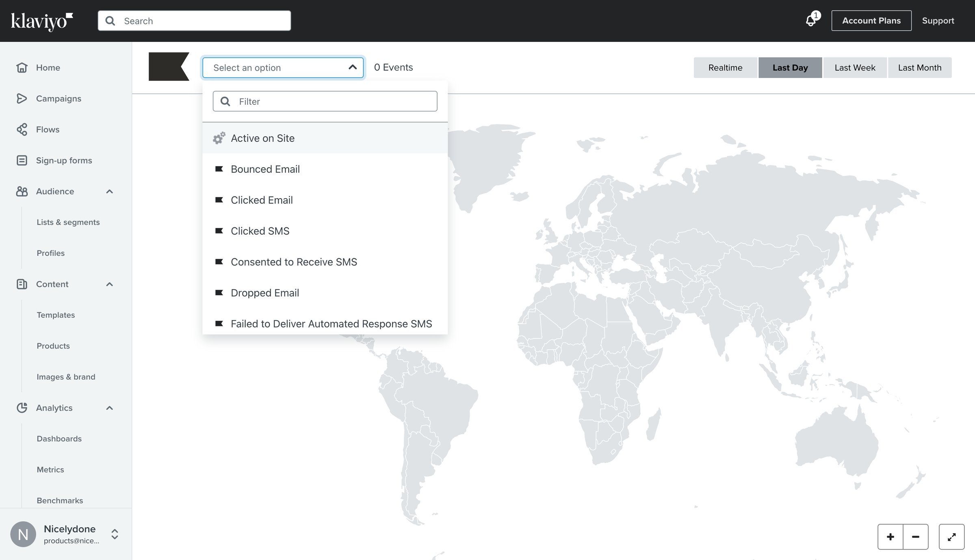Open Templates under Content
975x560 pixels.
(56, 315)
